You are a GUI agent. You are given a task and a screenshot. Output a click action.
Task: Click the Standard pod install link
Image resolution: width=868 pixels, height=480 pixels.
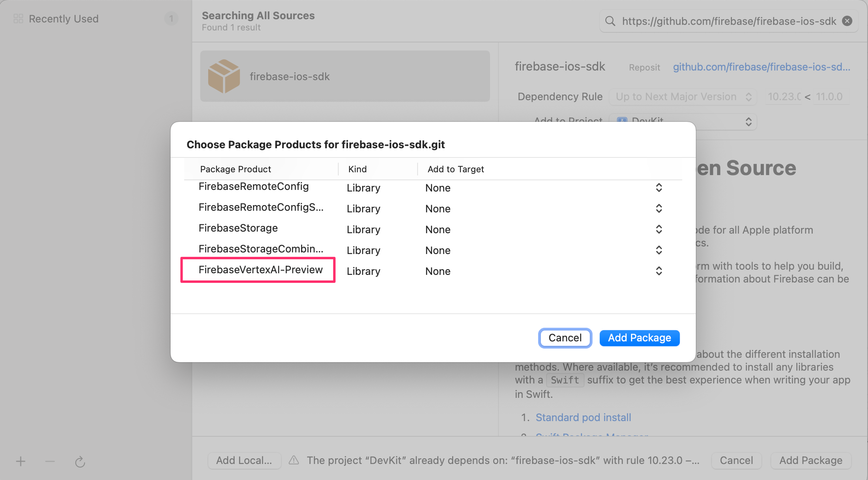583,417
